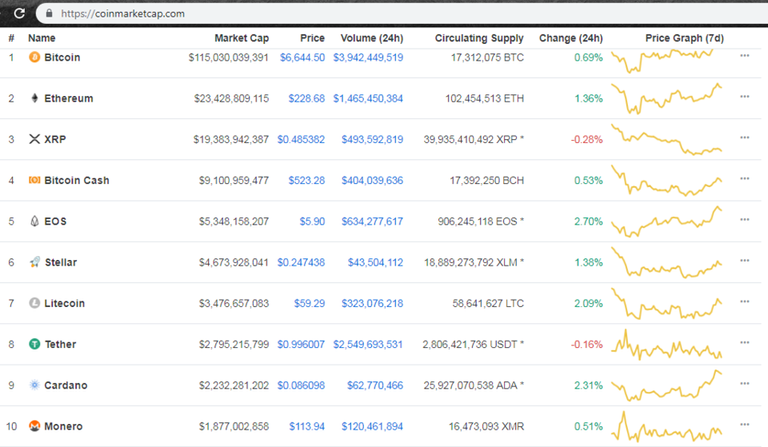This screenshot has width=768, height=447.
Task: Click Bitcoin's volume $3,942,449,519
Action: point(368,57)
